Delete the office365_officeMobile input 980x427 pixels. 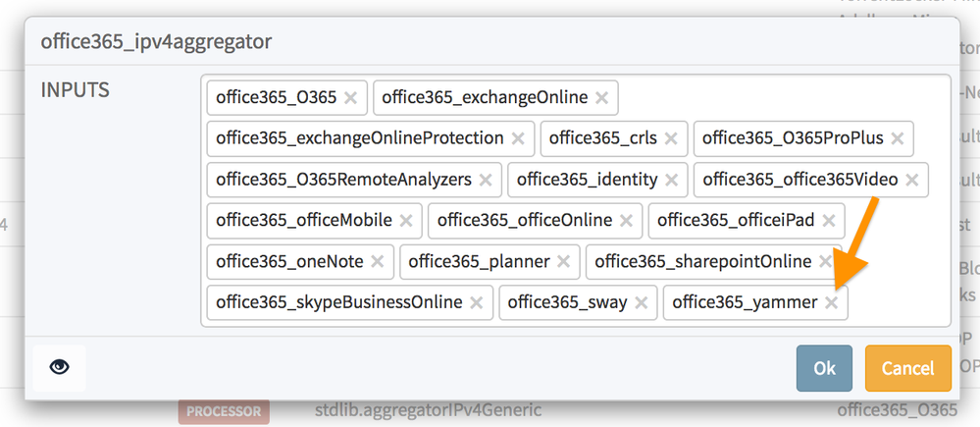pos(405,221)
